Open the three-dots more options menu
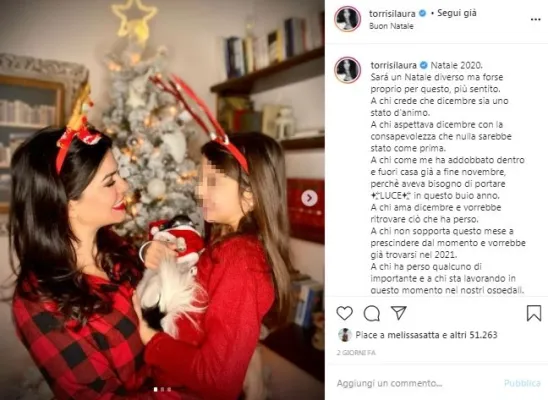548x400 pixels. tap(535, 19)
